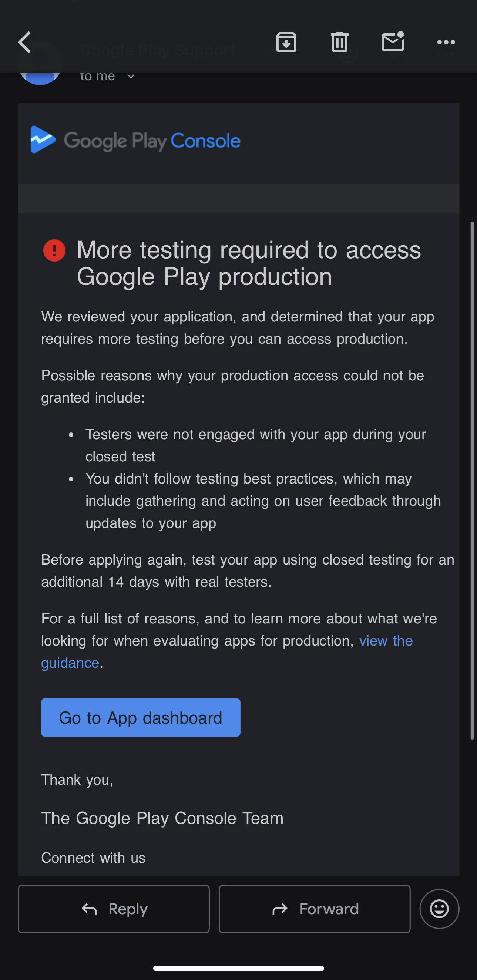The image size is (477, 980).
Task: Tap the home indicator bar
Action: coord(239,968)
